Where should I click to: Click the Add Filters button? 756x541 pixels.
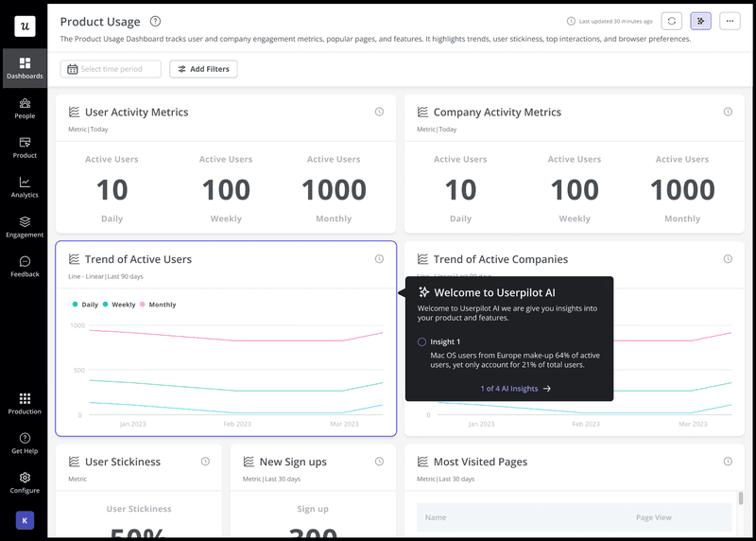point(203,69)
